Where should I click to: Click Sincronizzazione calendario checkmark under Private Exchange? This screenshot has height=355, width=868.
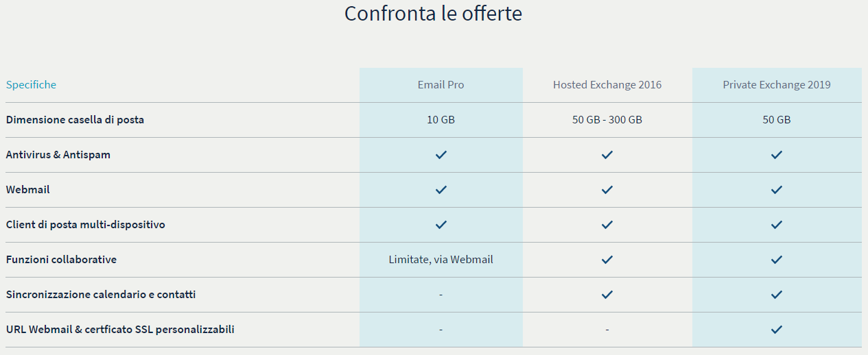[777, 295]
